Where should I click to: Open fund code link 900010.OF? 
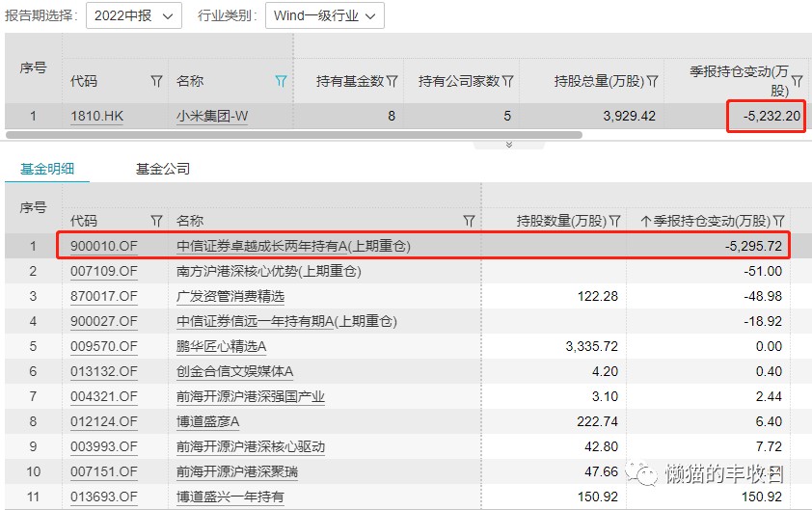coord(103,246)
